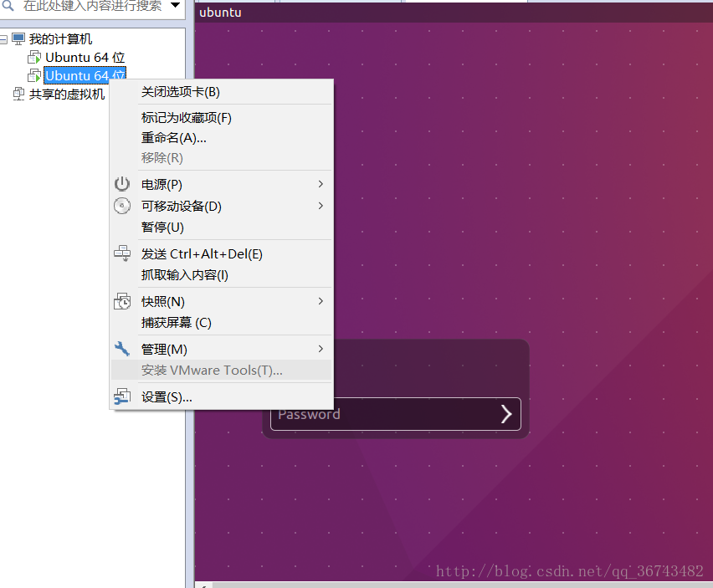Select 重命名(A)... menu entry
Image resolution: width=713 pixels, height=588 pixels.
pyautogui.click(x=173, y=138)
